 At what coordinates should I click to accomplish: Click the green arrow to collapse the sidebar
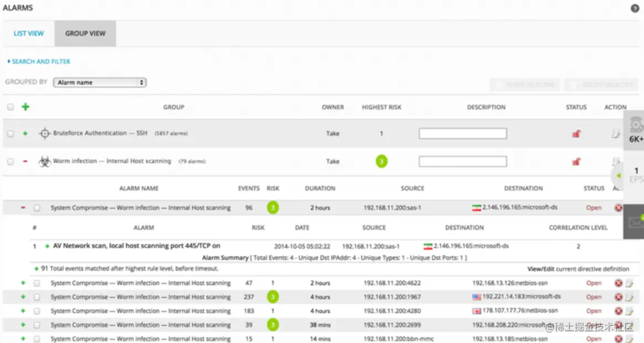coord(619,176)
